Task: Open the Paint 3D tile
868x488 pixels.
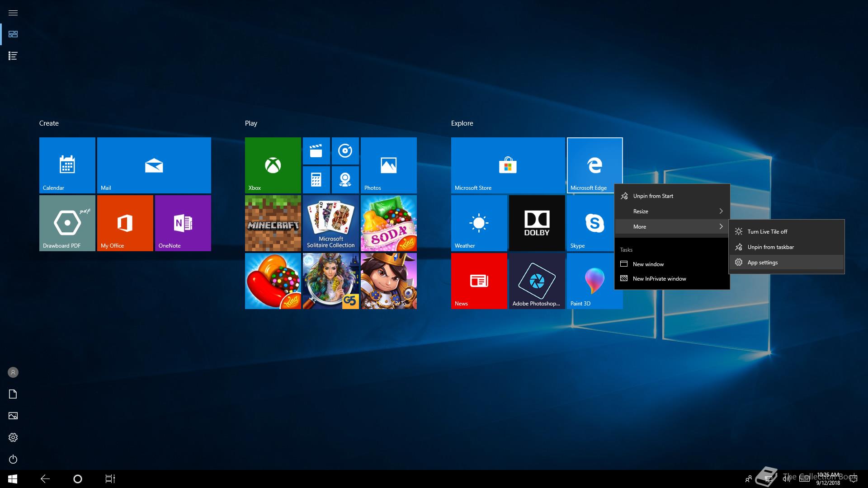Action: coord(590,281)
